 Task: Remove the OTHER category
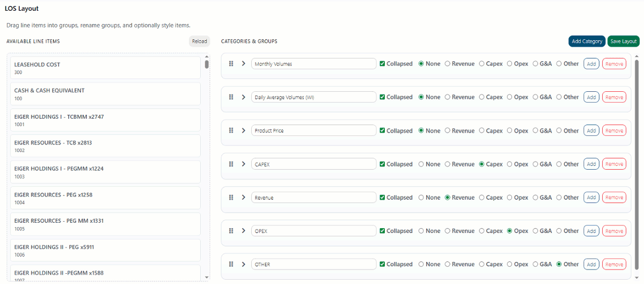coord(614,264)
